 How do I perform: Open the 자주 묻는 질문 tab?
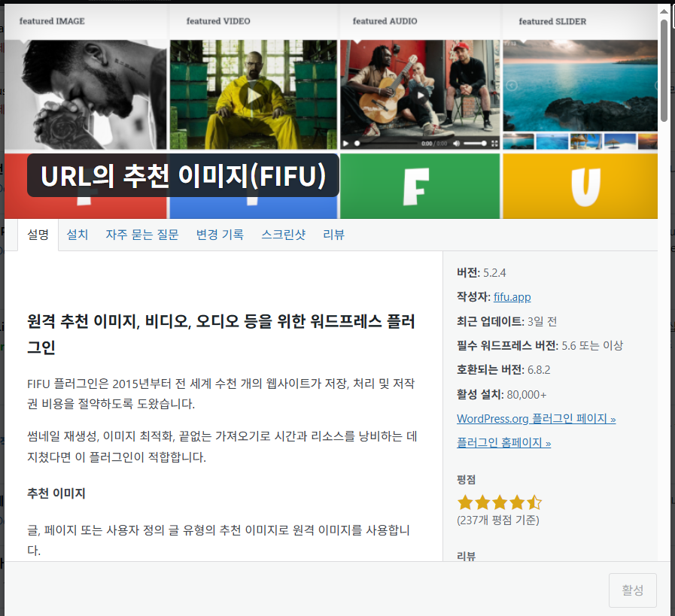[x=142, y=235]
